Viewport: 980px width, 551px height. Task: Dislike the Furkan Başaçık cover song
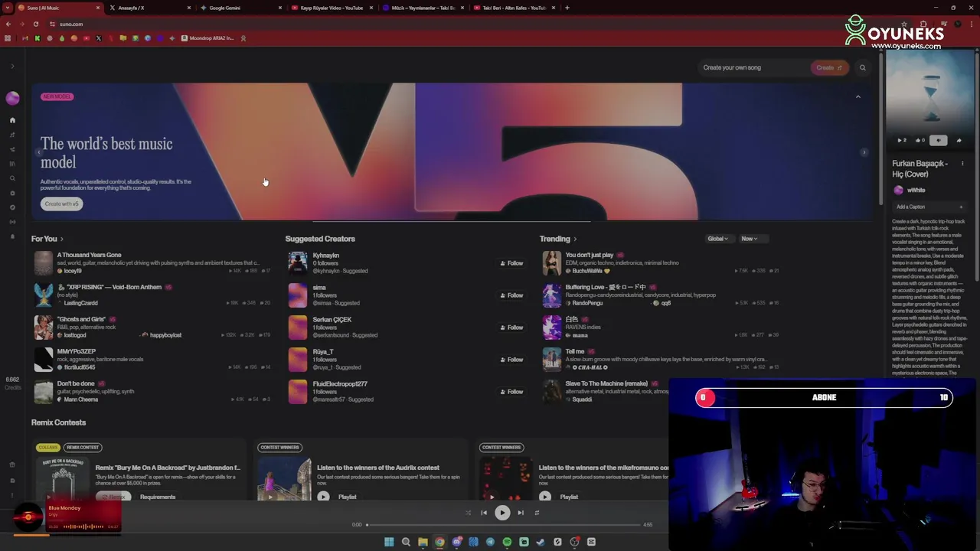[x=939, y=140]
